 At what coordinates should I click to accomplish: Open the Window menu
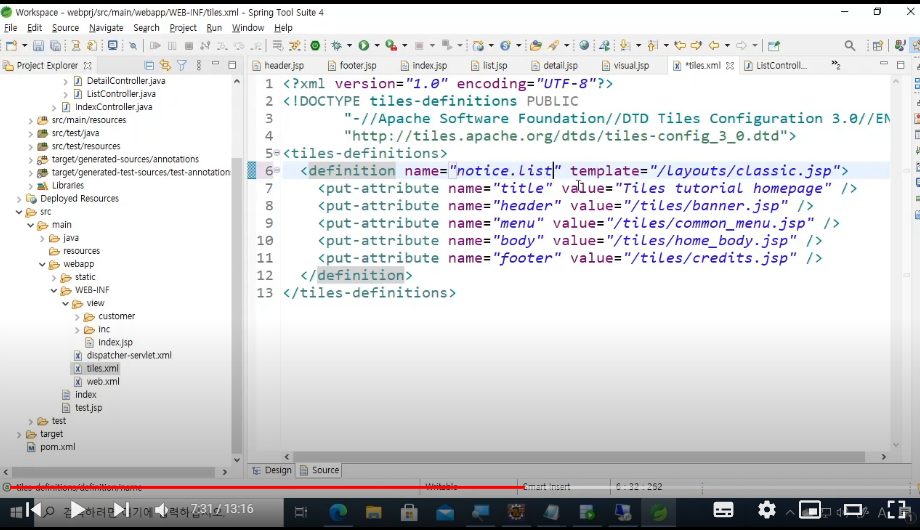248,28
